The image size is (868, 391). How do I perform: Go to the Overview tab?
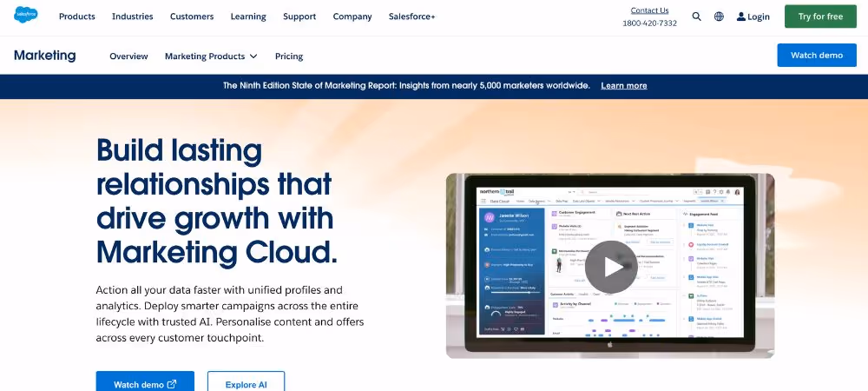(x=128, y=56)
